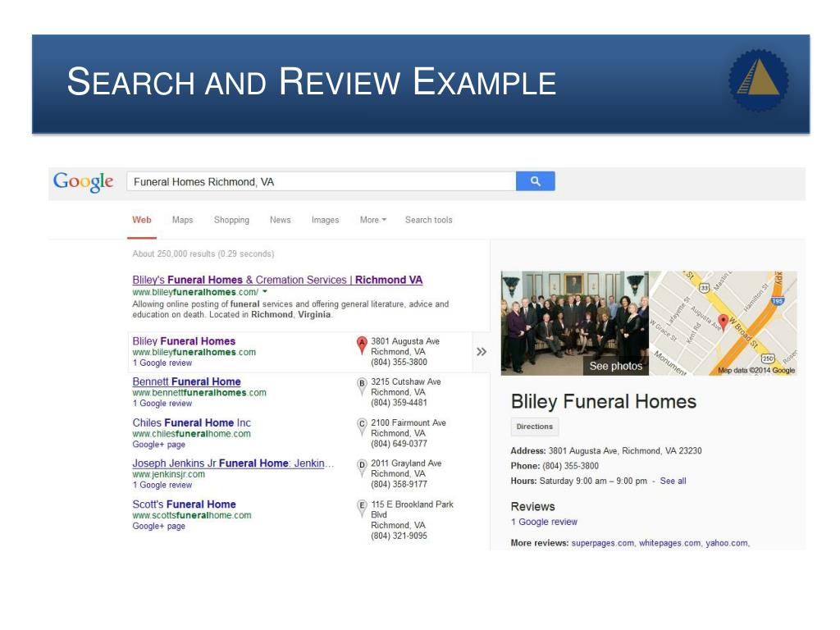Viewport: 840px width, 630px height.
Task: Open Joseph Jenkins Jr Funeral Home link
Action: pos(233,463)
